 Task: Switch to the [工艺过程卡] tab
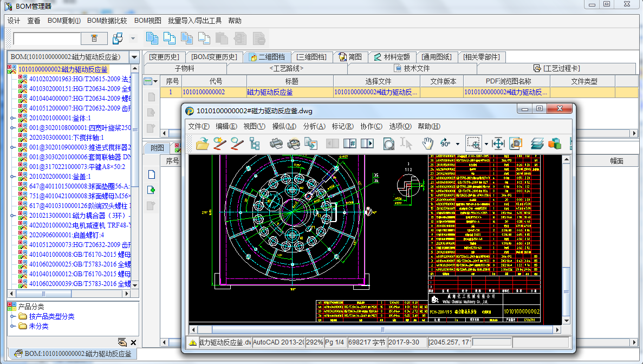click(556, 68)
